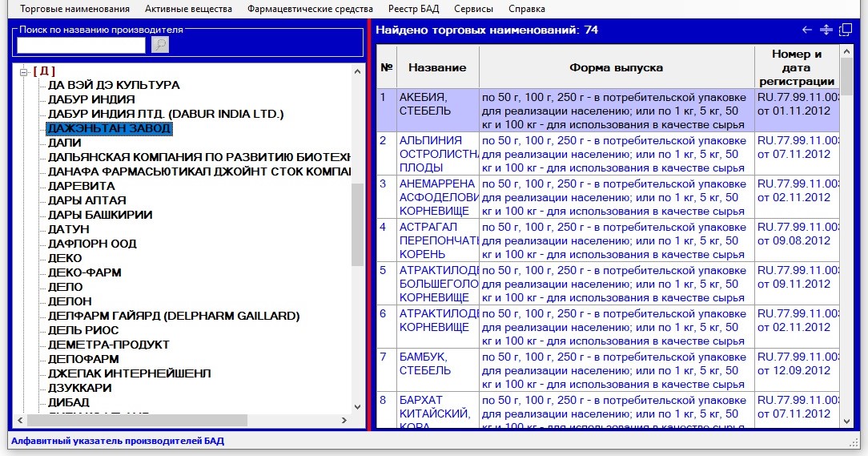
Task: Open the Справка menu
Action: (x=527, y=9)
